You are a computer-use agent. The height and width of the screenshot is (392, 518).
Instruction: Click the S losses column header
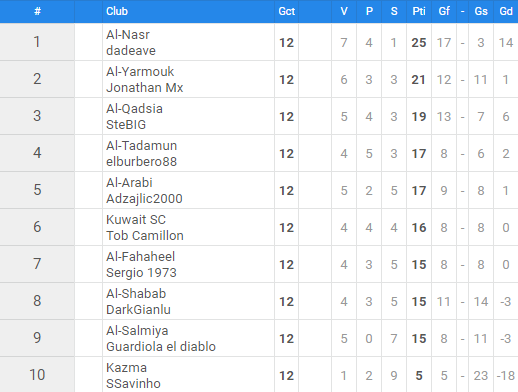coord(394,11)
